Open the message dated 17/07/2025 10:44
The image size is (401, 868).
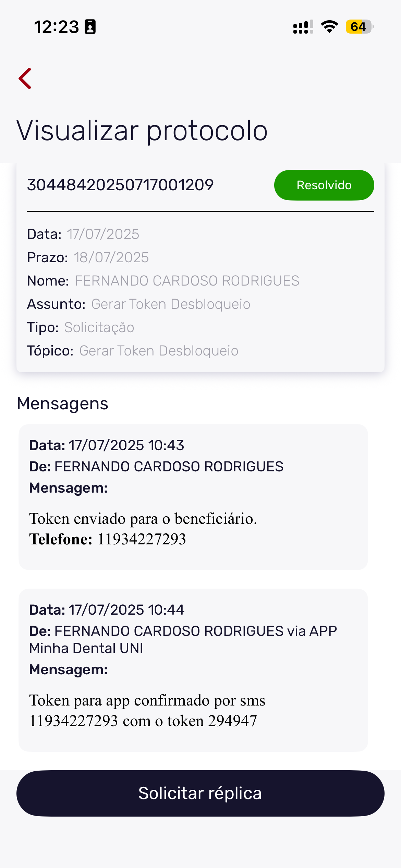pyautogui.click(x=193, y=670)
